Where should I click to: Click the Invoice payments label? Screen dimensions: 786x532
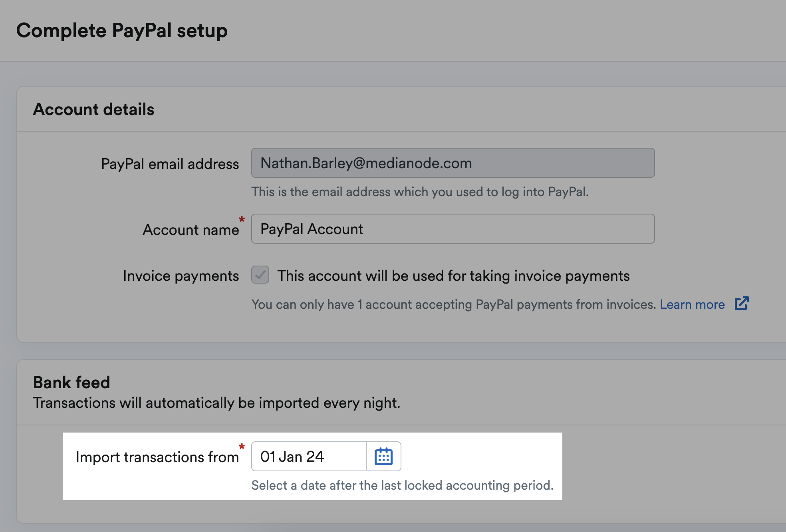pos(181,276)
